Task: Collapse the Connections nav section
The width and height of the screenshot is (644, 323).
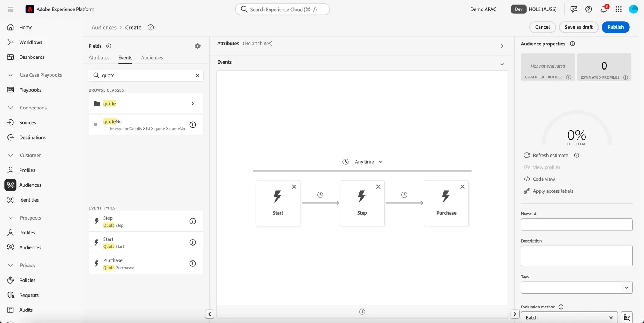Action: [x=10, y=108]
